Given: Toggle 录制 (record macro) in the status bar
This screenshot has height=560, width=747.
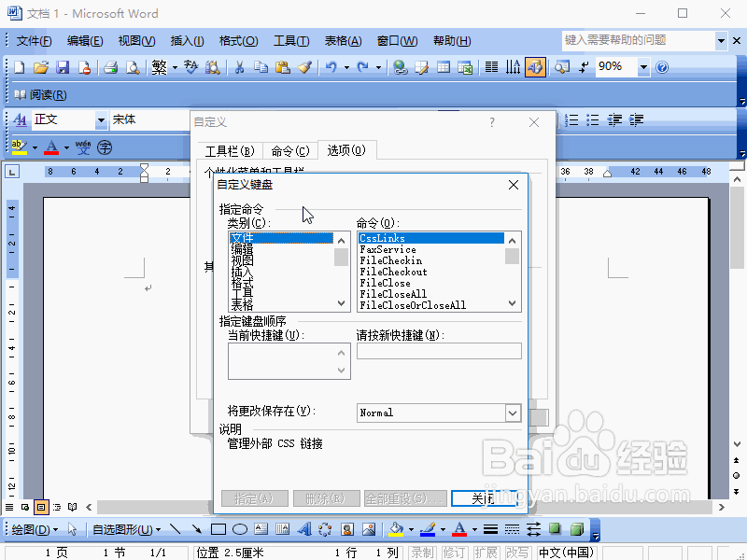Looking at the screenshot, I should tap(423, 553).
